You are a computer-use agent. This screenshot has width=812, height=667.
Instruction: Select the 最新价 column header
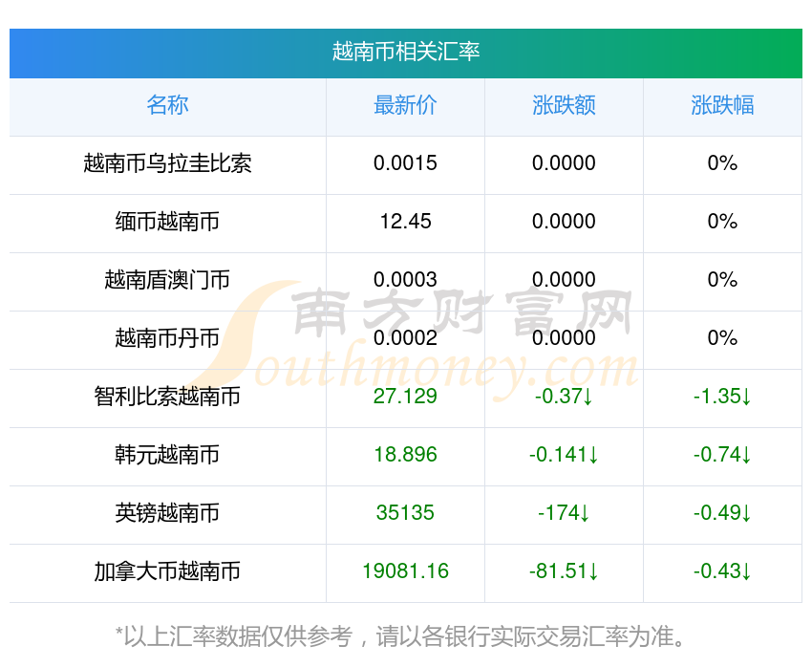[x=405, y=105]
